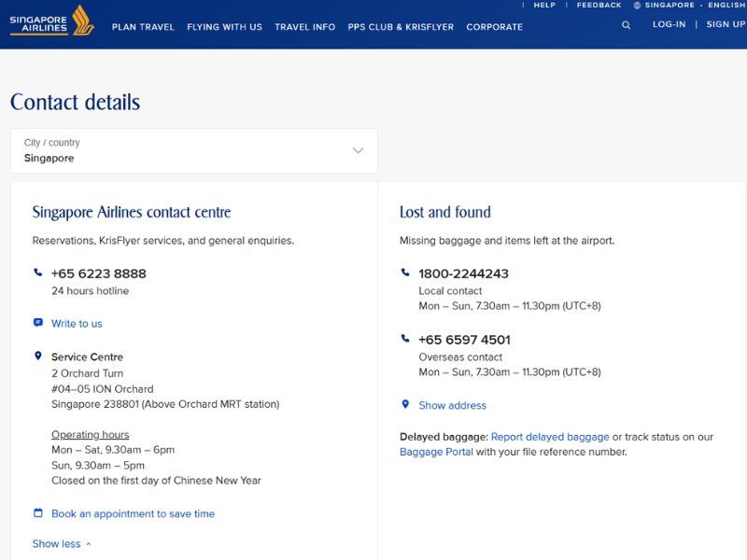Click the Operating hours label

point(90,435)
